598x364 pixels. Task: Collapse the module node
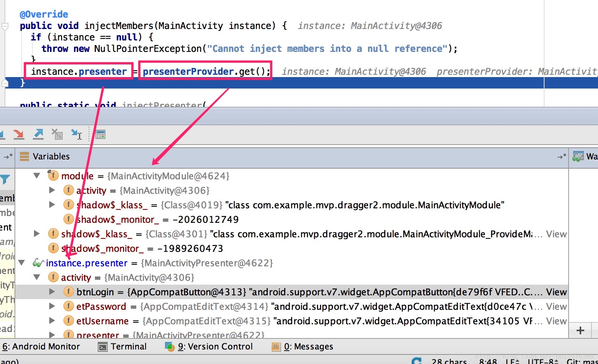[37, 176]
